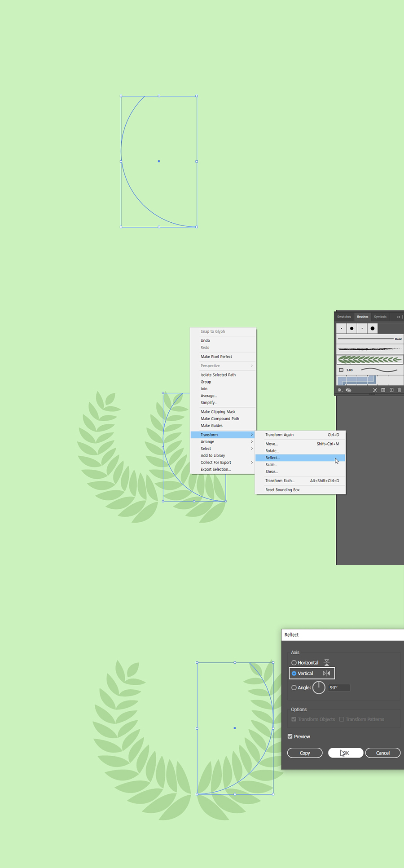Viewport: 404px width, 868px height.
Task: Choose Add to Library
Action: 223,455
